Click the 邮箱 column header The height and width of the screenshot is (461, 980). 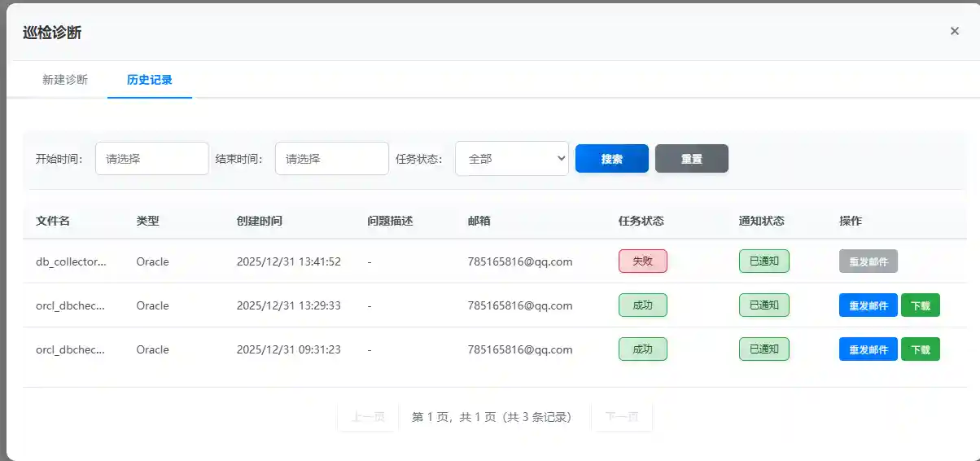[479, 221]
